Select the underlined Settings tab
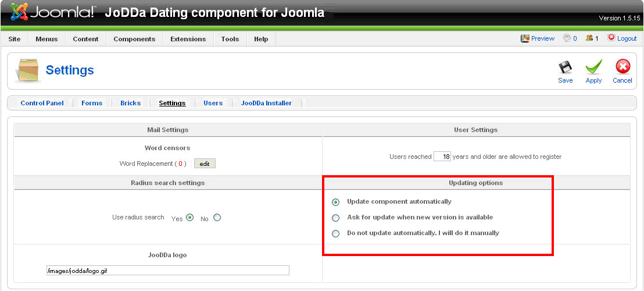 coord(172,103)
